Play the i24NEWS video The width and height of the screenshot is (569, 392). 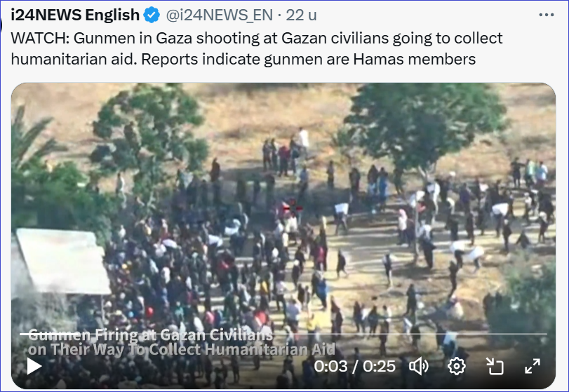34,366
